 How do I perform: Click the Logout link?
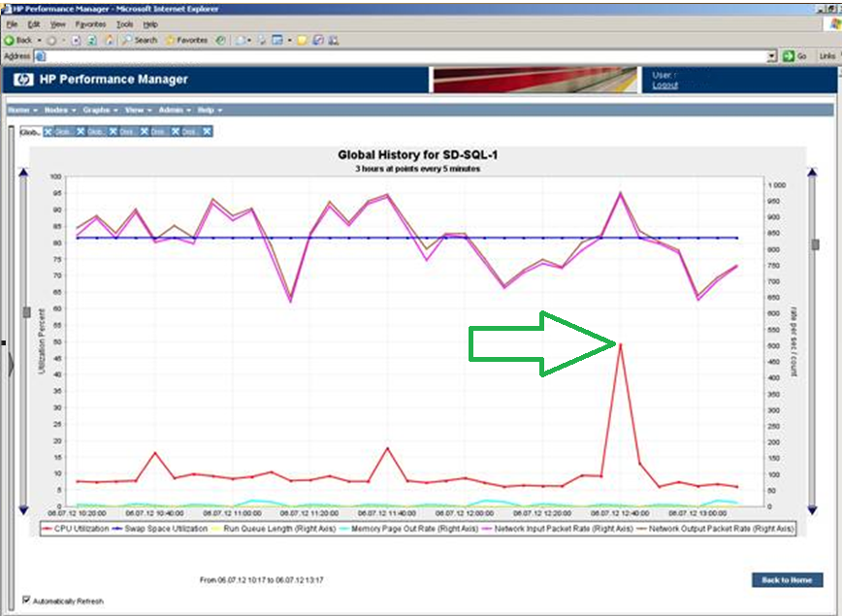(664, 85)
